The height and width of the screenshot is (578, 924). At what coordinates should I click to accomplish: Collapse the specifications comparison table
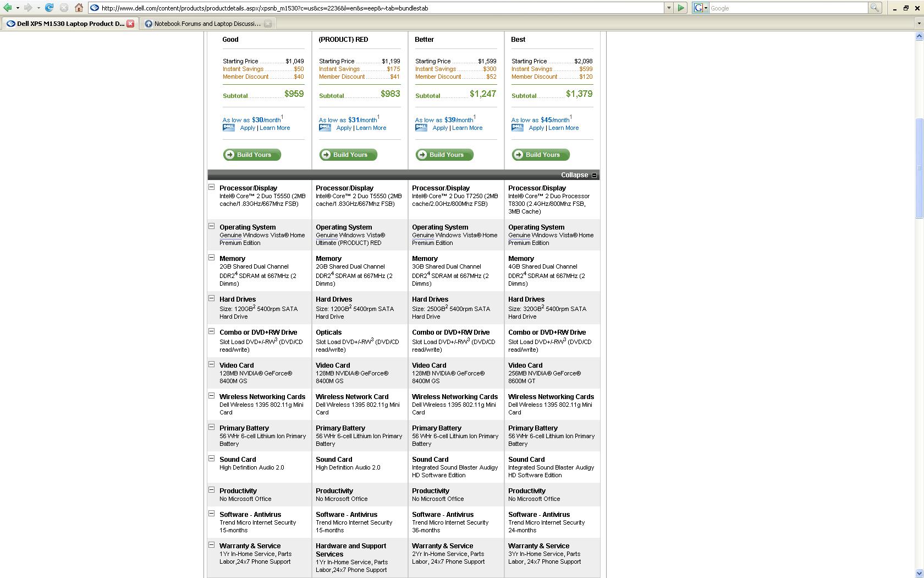tap(579, 175)
